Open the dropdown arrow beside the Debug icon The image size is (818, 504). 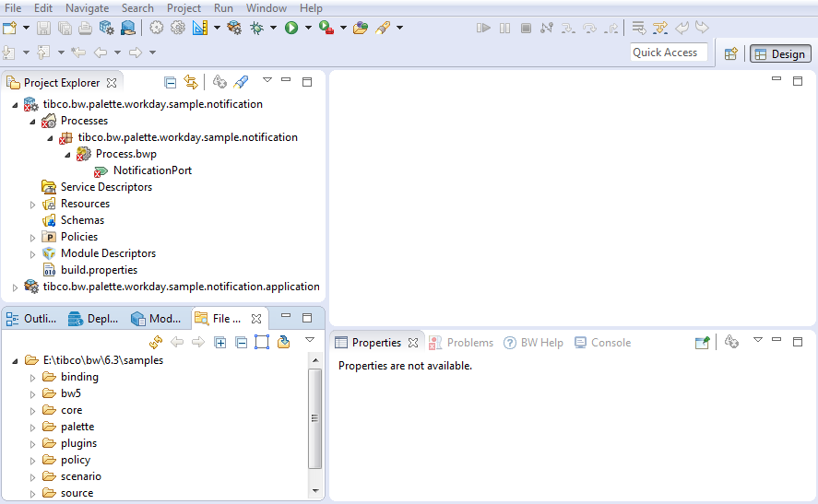pyautogui.click(x=273, y=28)
